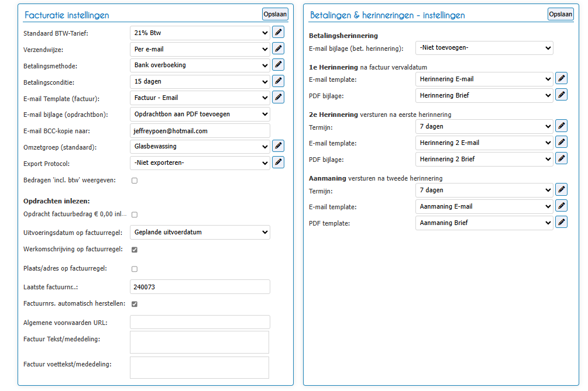This screenshot has height=391, width=588.
Task: Edit the Omzetgroep Glasbewassing pencil icon
Action: click(x=278, y=146)
